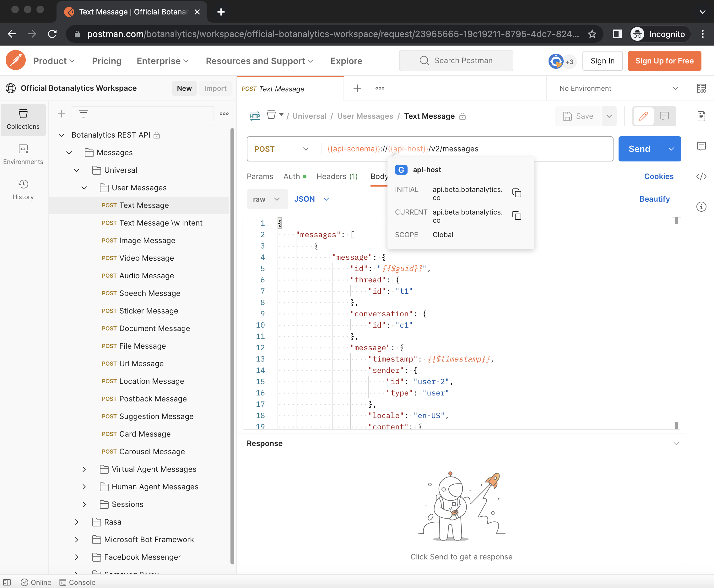This screenshot has width=714, height=588.
Task: Open the Cookies link
Action: coord(658,177)
